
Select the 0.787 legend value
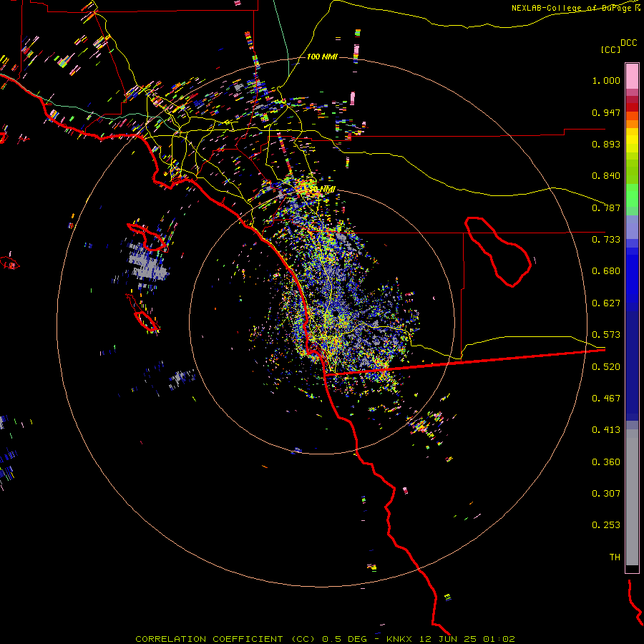(x=606, y=208)
